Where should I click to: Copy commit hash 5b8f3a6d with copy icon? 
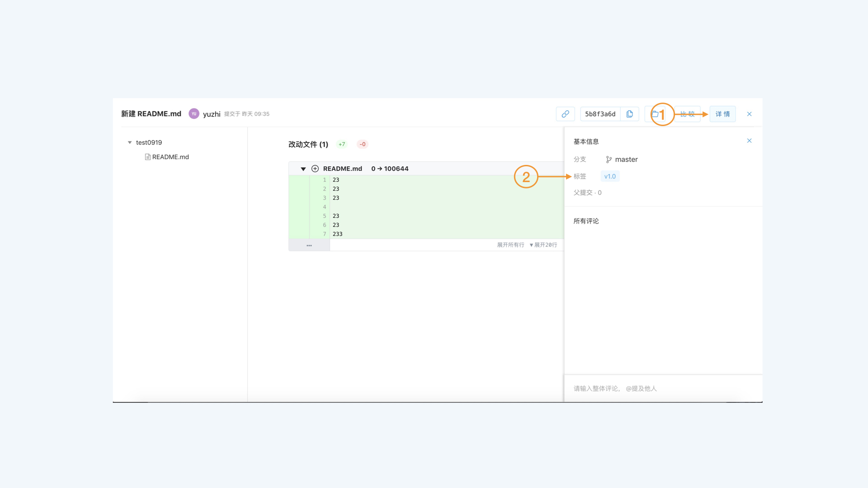629,114
